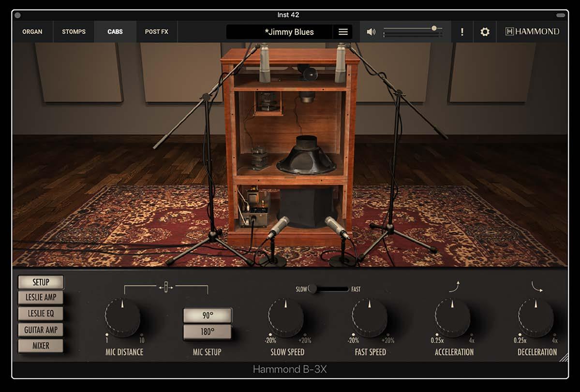Click the DECELERATION knob

(535, 318)
